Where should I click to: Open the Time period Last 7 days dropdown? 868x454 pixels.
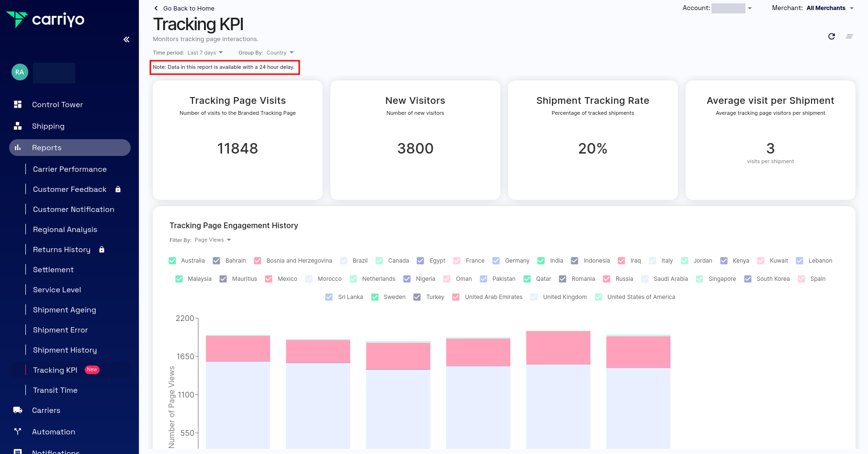coord(205,53)
